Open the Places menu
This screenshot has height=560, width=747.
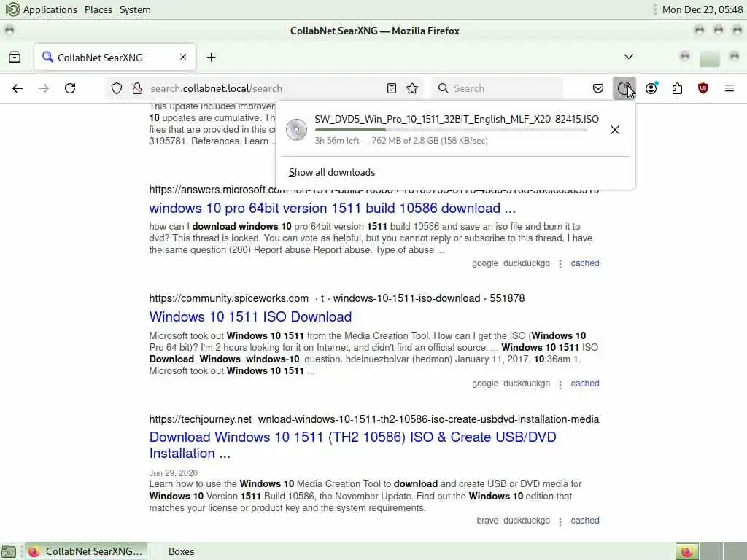click(x=98, y=9)
